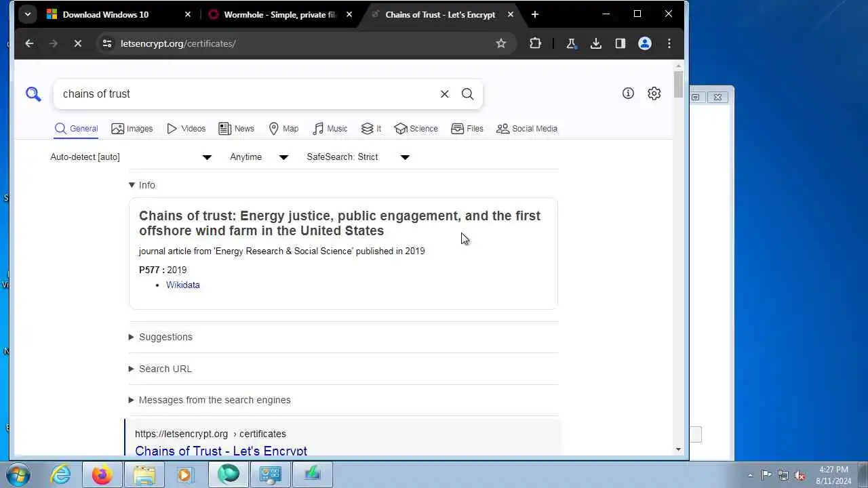Open Auto-detect language dropdown

point(132,157)
